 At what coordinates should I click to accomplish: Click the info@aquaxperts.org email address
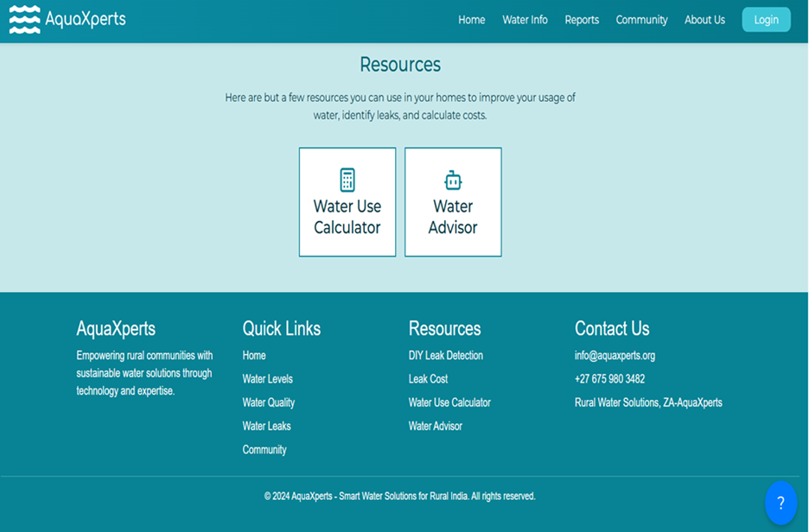coord(615,356)
